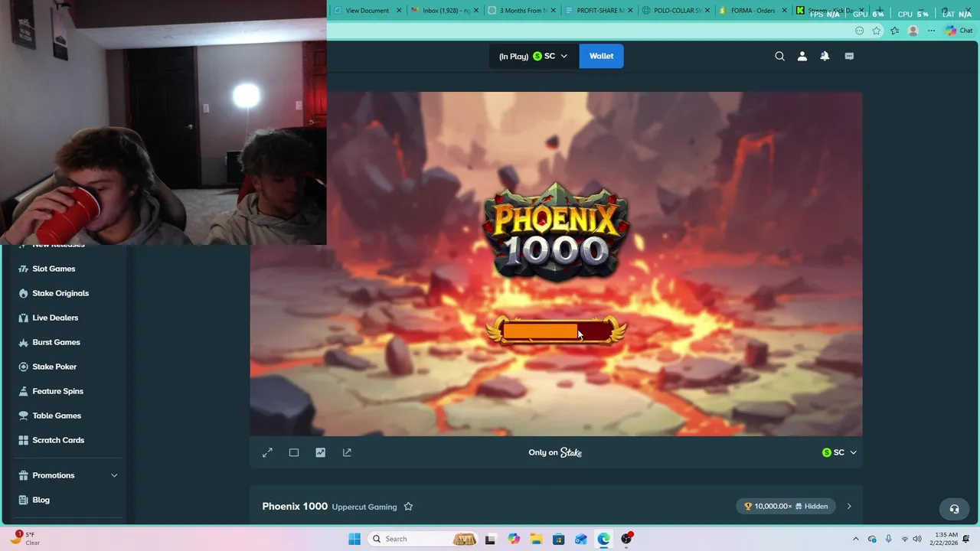Click the Feature Spins sidebar icon
Image resolution: width=980 pixels, height=551 pixels.
[23, 391]
